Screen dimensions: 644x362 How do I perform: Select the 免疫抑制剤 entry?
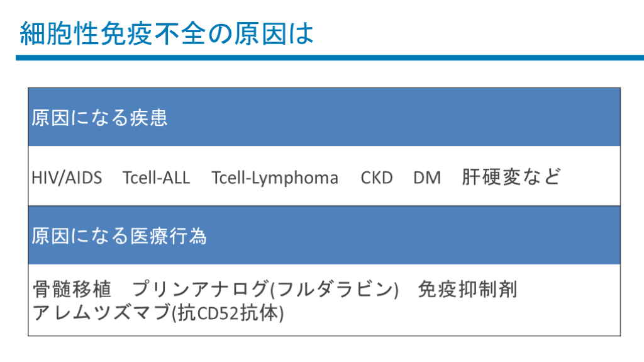coord(467,290)
